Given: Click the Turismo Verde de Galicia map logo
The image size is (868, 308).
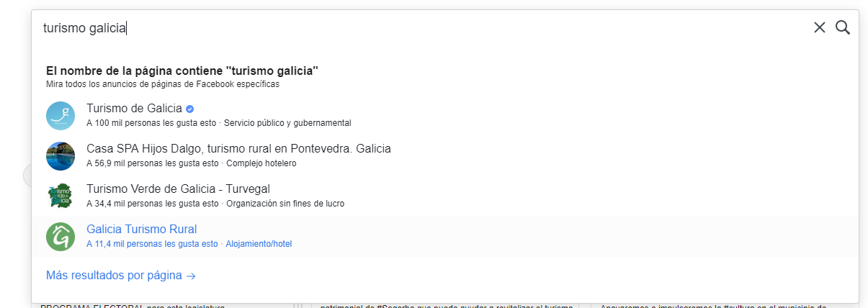Looking at the screenshot, I should pos(61,196).
